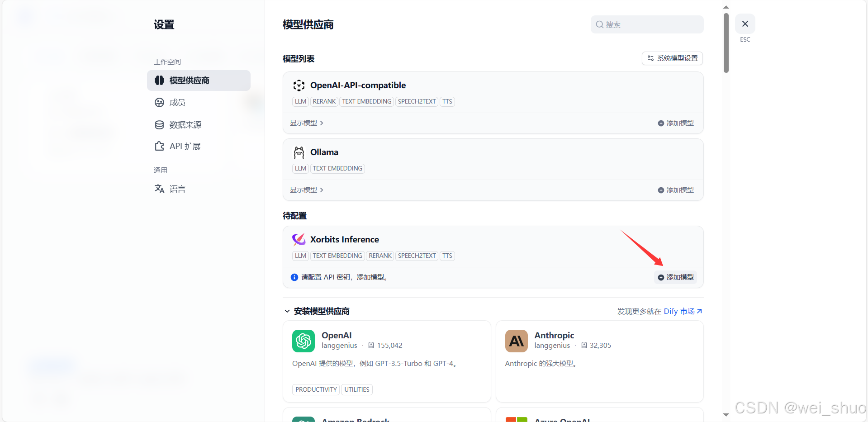Open the 成员 settings section
Viewport: 868px width, 422px height.
(199, 103)
